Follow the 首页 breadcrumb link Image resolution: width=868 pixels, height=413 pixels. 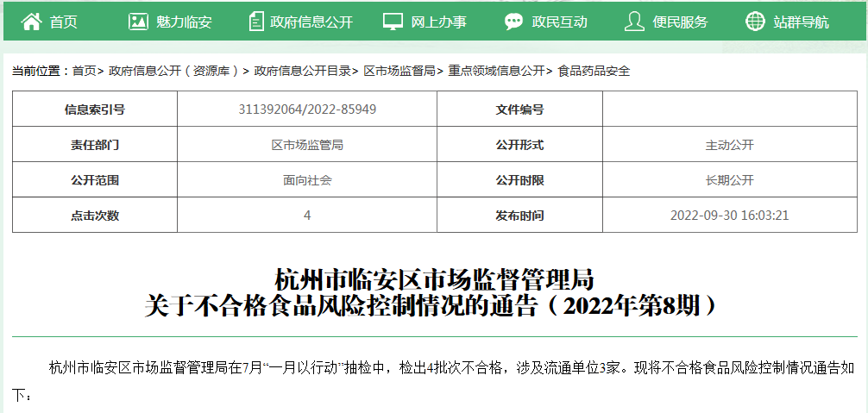pyautogui.click(x=85, y=71)
